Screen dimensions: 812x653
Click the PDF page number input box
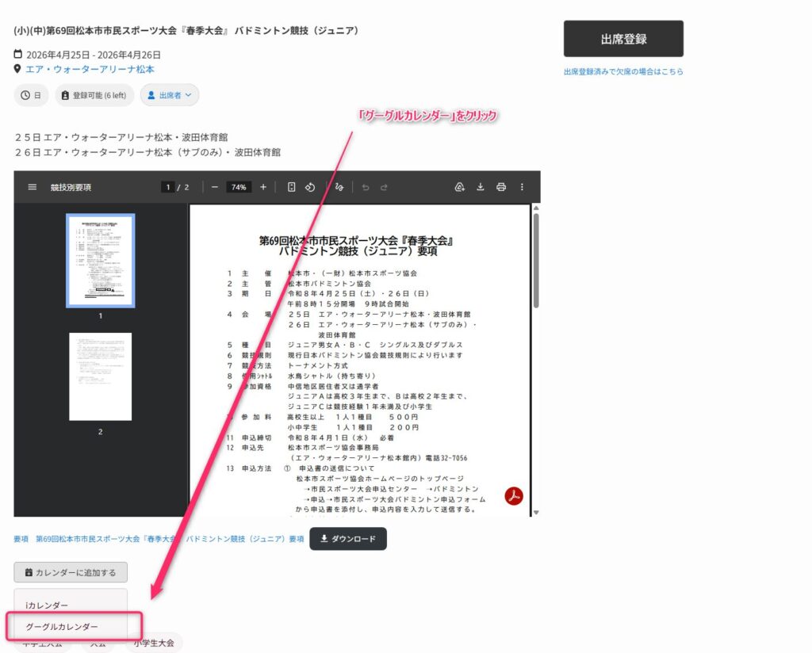coord(167,187)
